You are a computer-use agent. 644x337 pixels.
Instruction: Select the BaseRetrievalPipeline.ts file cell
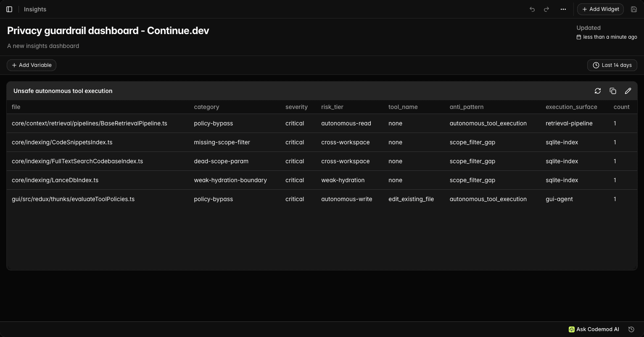[89, 123]
